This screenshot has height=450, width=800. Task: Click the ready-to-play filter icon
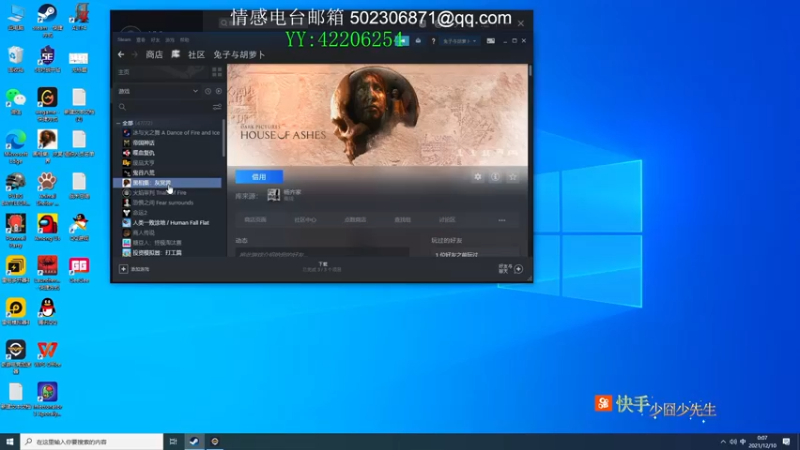click(219, 91)
